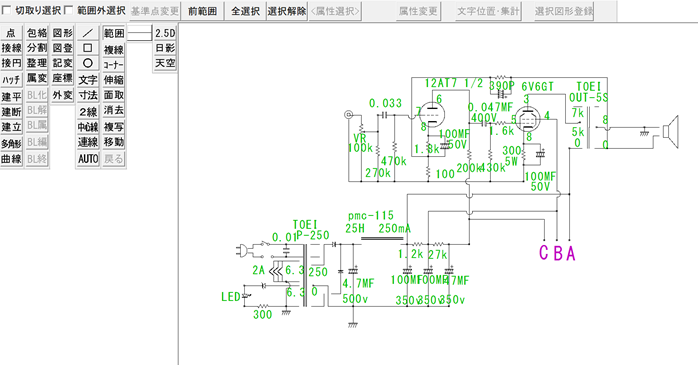Click the 戻る undo button

pyautogui.click(x=114, y=159)
